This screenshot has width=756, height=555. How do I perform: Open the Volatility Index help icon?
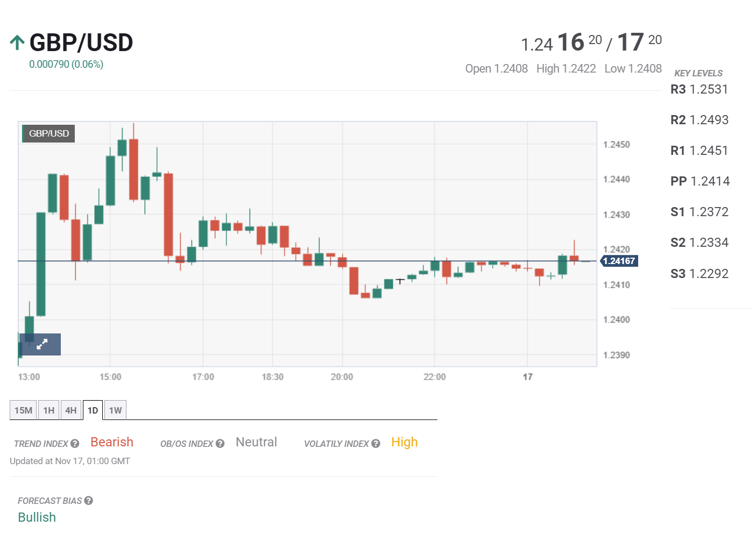[376, 444]
